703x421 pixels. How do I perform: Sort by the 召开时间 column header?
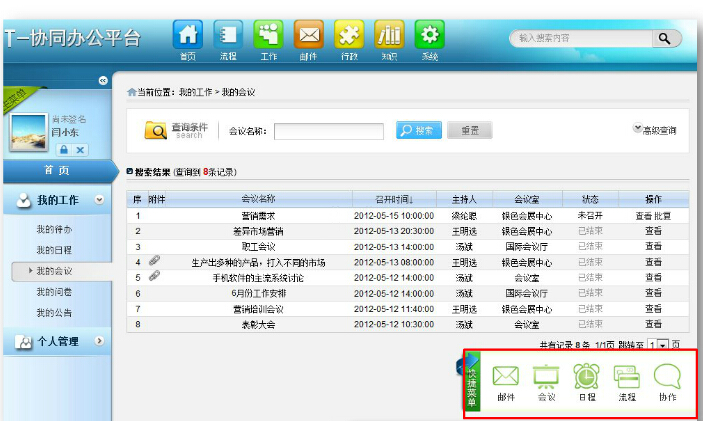click(x=394, y=199)
